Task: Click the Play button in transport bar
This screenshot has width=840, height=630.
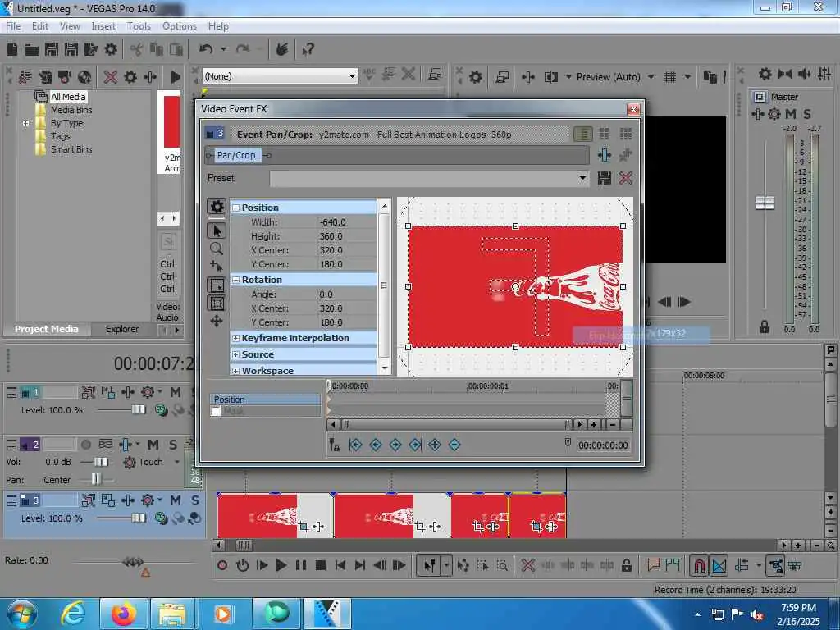Action: click(x=281, y=565)
